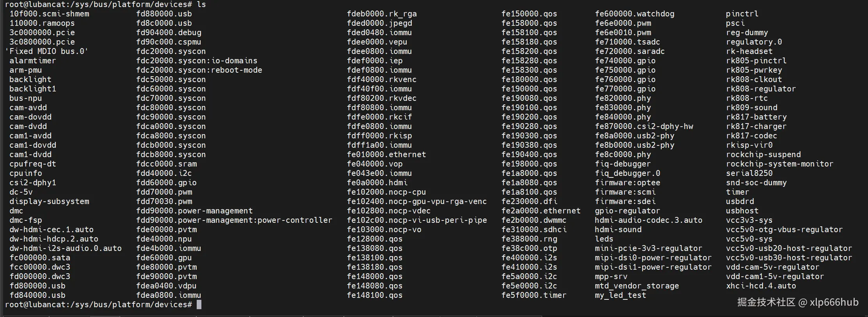
Task: Click the fe0a0000.hdmi entry
Action: click(x=377, y=183)
